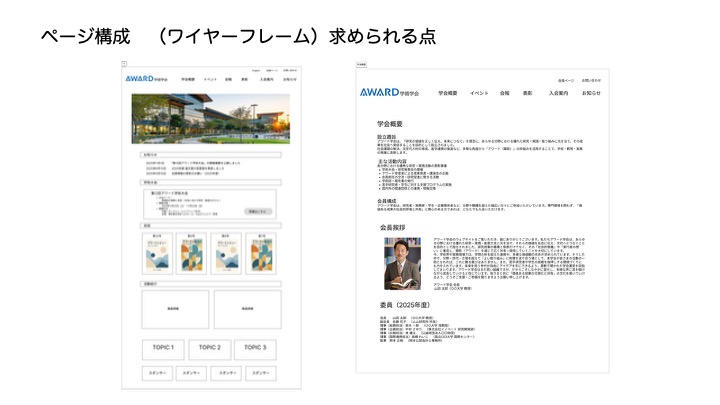Click the conference title in the bordered conference box
Screen dimensions: 720x405
tap(169, 193)
